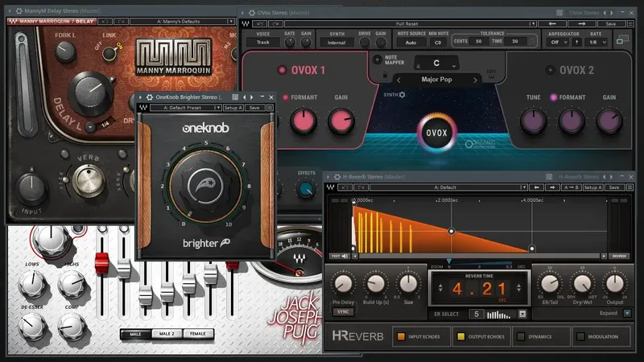Click H-Reverb previous preset arrow
The image size is (644, 362).
tap(536, 187)
